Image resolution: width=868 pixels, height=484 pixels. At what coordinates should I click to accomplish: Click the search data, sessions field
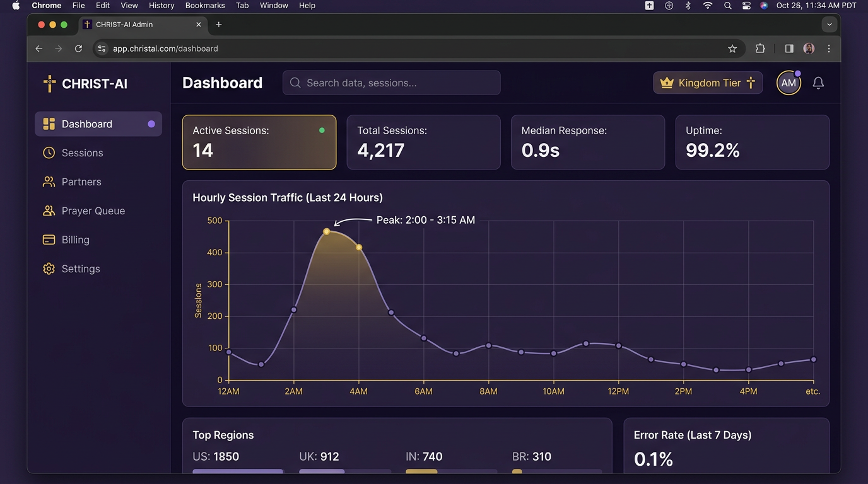pos(392,83)
